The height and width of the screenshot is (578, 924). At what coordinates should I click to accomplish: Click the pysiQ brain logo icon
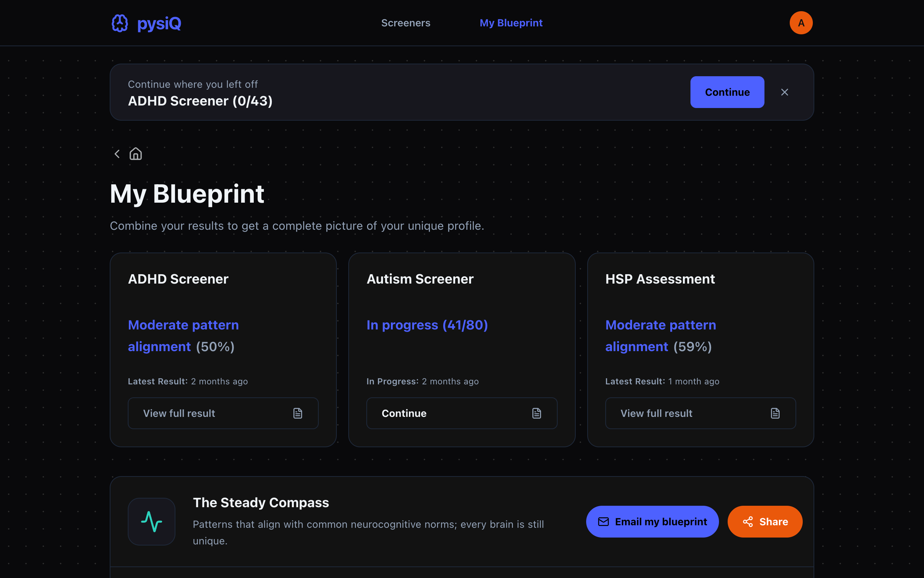click(x=119, y=23)
